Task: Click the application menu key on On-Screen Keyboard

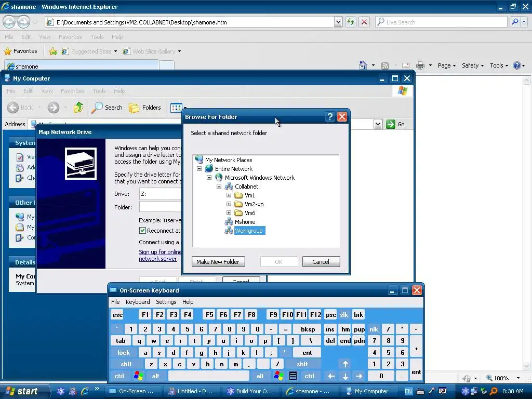Action: (293, 376)
